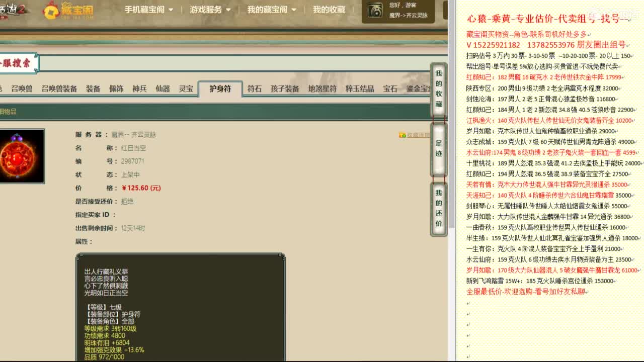
Task: Switch to the 宝石 tab
Action: point(390,88)
